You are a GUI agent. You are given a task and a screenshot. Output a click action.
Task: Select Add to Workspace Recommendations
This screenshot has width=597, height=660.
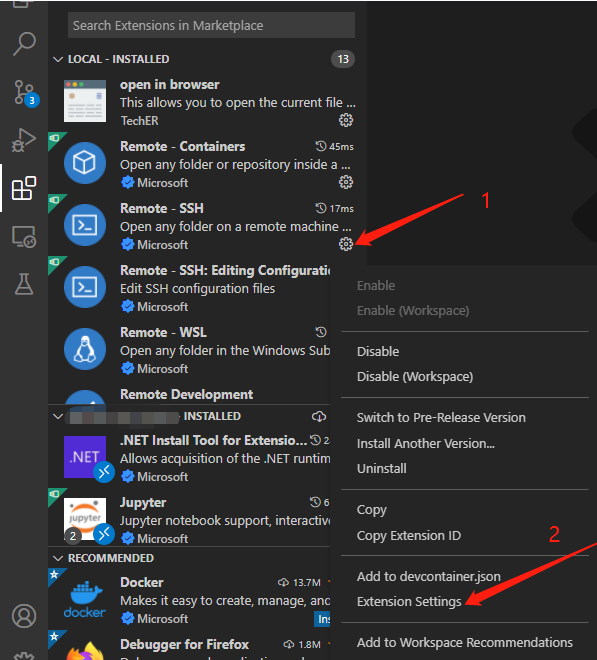pyautogui.click(x=464, y=643)
